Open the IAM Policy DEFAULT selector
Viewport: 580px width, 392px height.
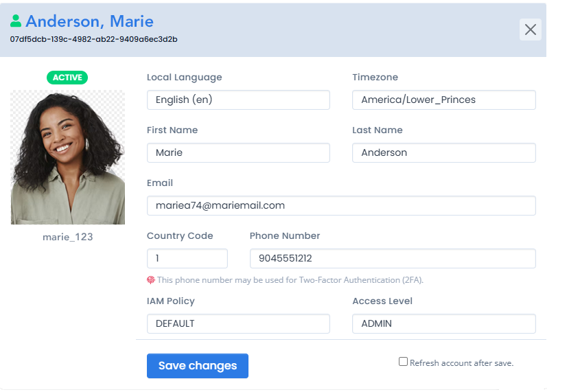238,323
